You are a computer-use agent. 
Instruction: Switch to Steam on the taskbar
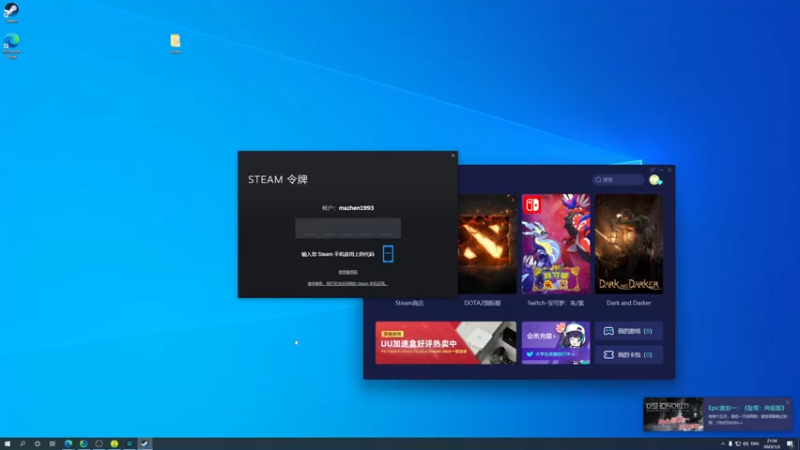(145, 444)
